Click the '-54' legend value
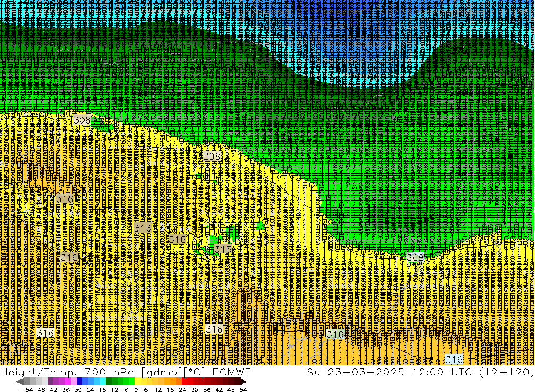The width and height of the screenshot is (535, 392). 27,390
